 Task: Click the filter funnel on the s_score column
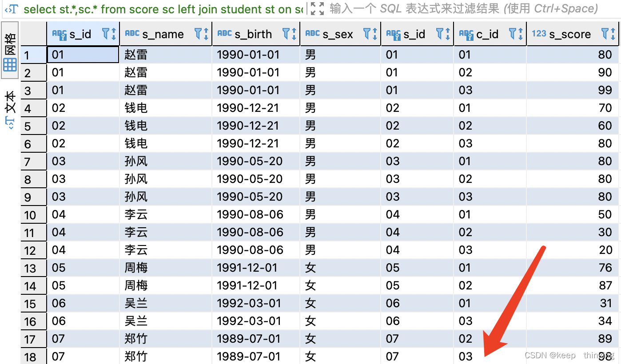tap(604, 34)
